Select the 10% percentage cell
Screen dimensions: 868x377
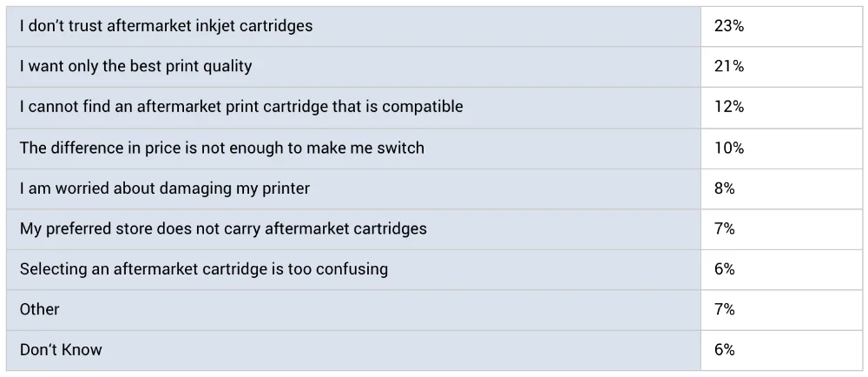tap(729, 148)
